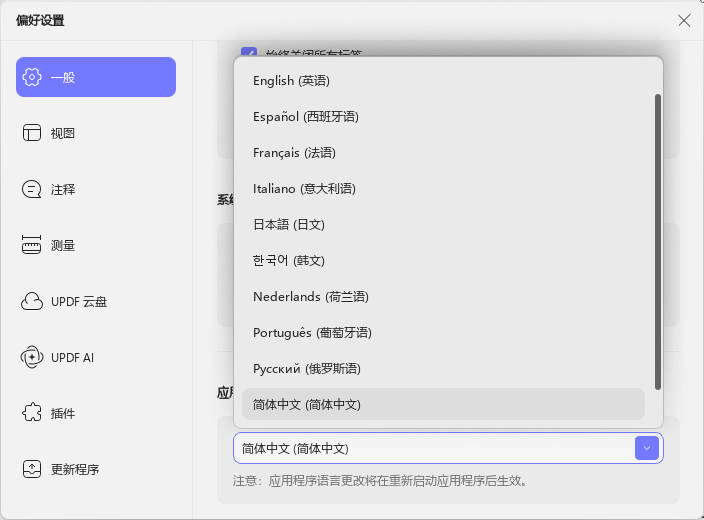Click the language list scrollbar
Screen dimensions: 704x520
click(658, 242)
